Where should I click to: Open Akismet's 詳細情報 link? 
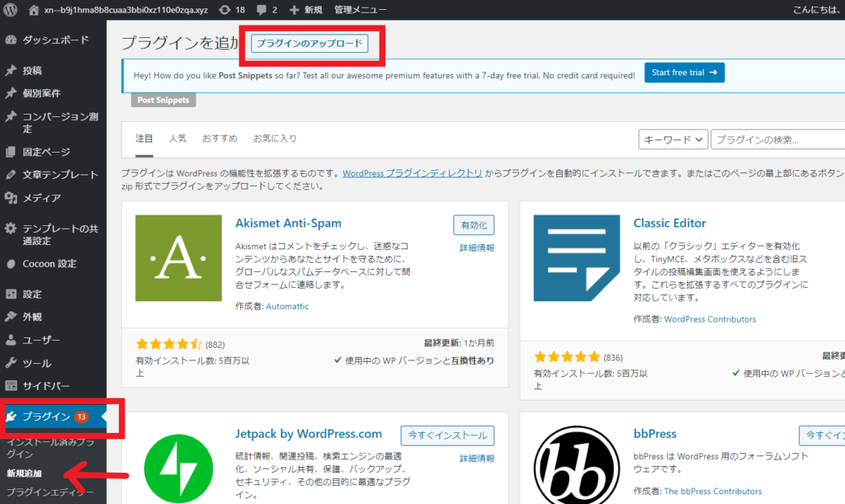[477, 247]
